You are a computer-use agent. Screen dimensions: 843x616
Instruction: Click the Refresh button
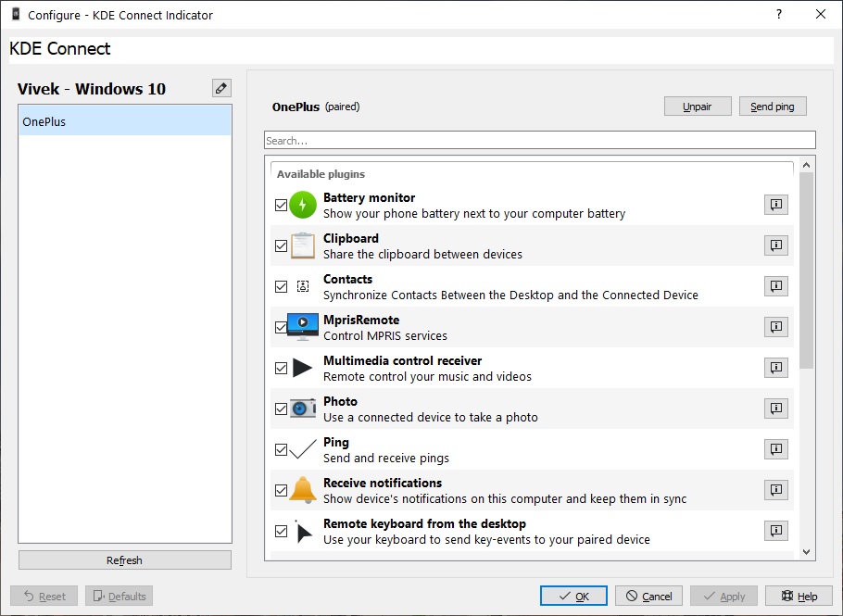pyautogui.click(x=125, y=560)
